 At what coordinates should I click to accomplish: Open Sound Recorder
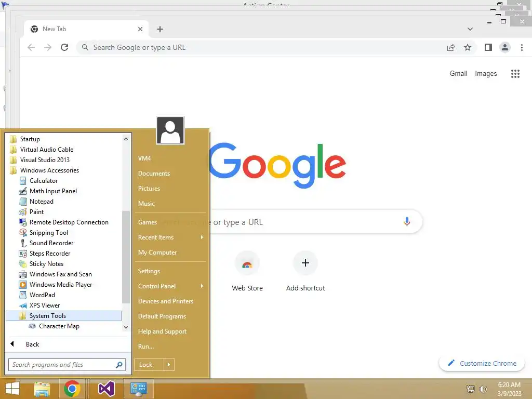[x=51, y=243]
